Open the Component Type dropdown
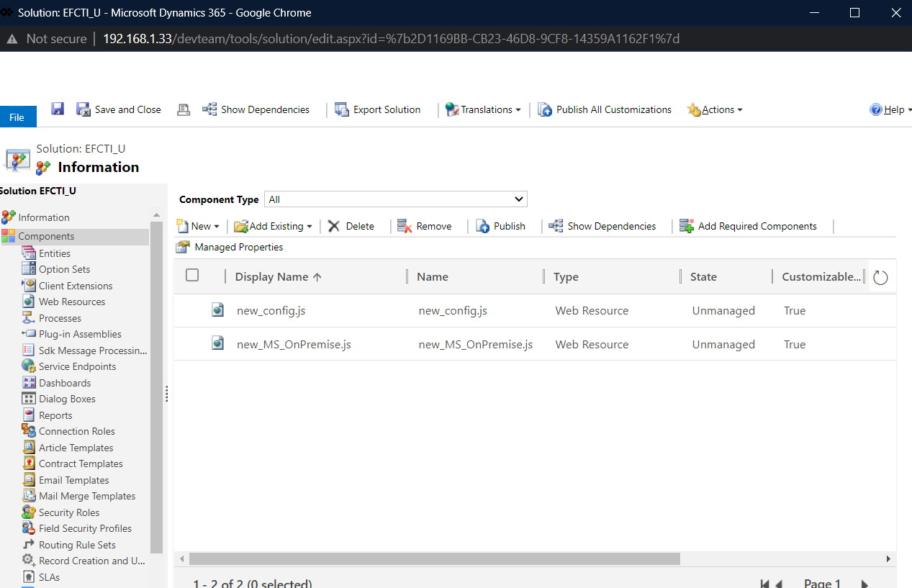The width and height of the screenshot is (912, 588). (x=396, y=199)
